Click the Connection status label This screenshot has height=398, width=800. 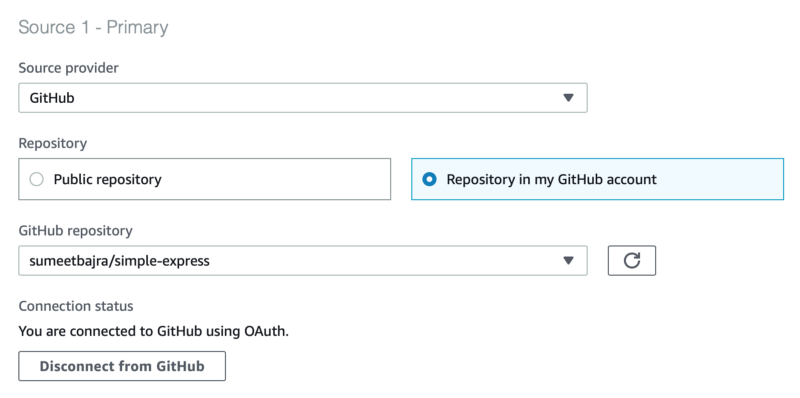pyautogui.click(x=76, y=306)
